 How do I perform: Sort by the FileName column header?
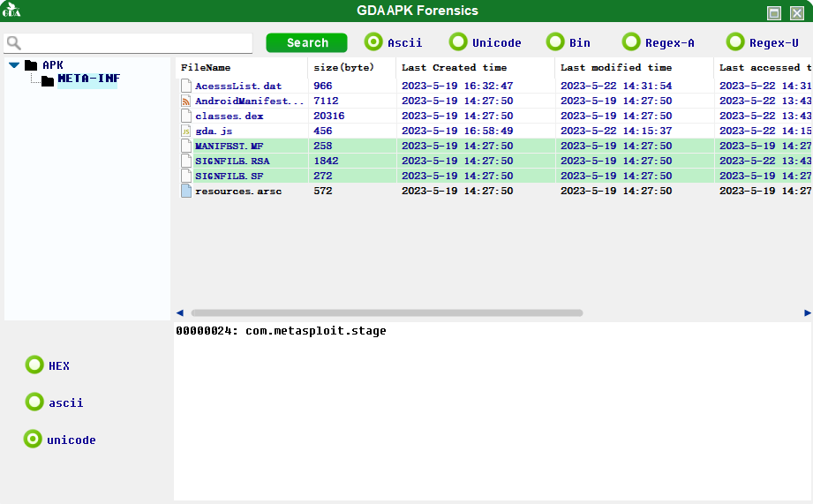pos(242,67)
